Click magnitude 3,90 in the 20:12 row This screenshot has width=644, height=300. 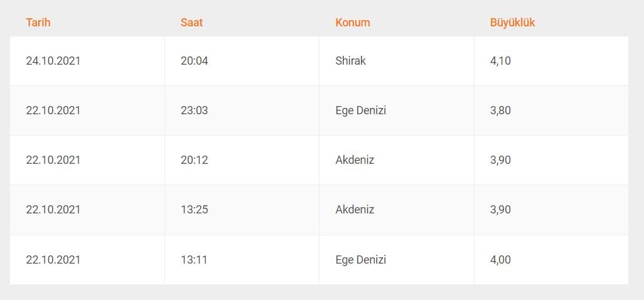click(500, 160)
